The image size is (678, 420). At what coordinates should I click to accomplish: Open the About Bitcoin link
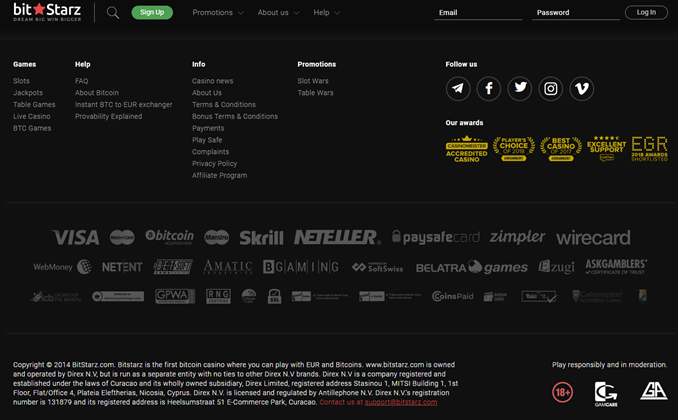[97, 93]
